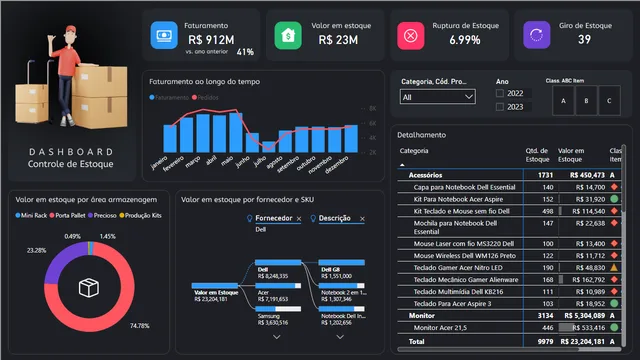The height and width of the screenshot is (360, 640).
Task: Click the R$ 23,204,181 total value
Action: (x=582, y=342)
